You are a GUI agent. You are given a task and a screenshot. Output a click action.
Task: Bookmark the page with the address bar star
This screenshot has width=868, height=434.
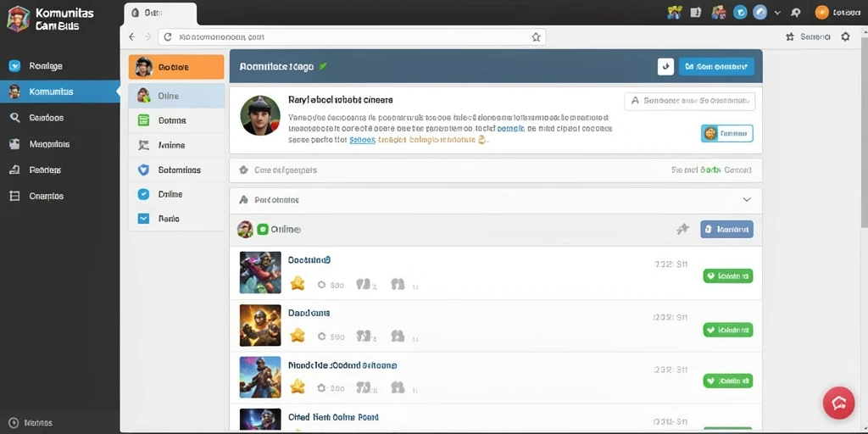click(x=536, y=37)
